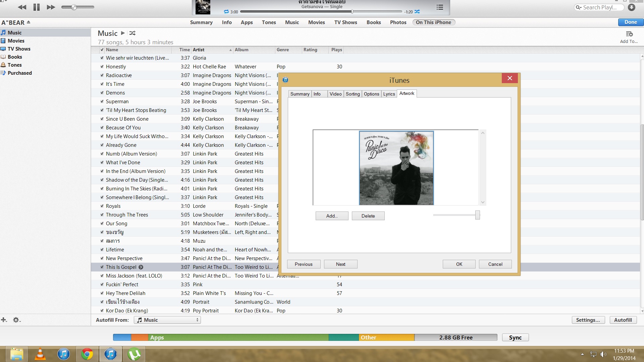Go to Previous song in iTunes dialog
The height and width of the screenshot is (362, 644).
pos(304,264)
